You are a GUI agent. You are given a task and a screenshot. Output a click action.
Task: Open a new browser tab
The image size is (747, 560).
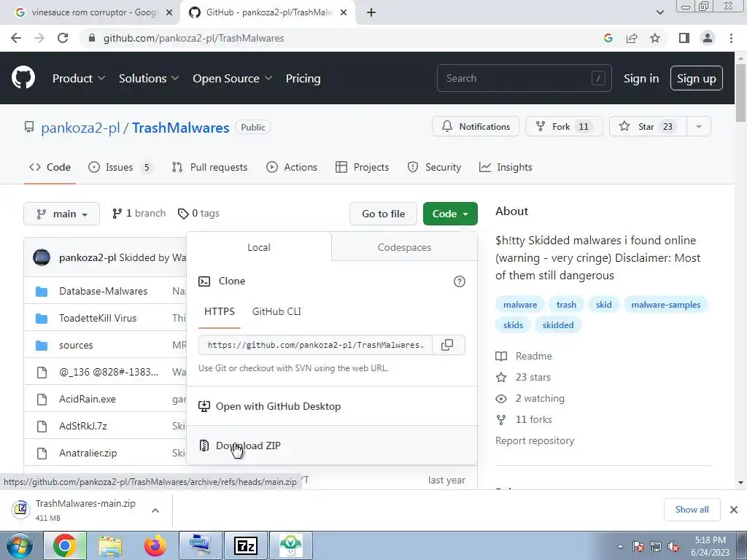point(371,12)
